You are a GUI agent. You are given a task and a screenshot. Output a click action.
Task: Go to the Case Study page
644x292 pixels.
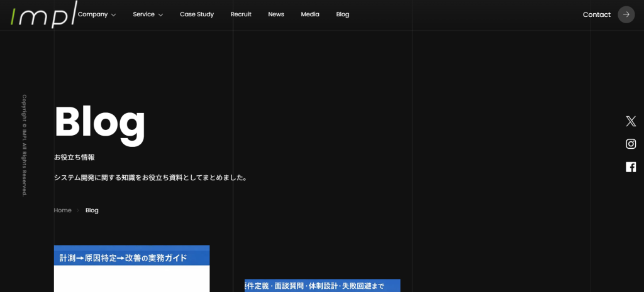(x=197, y=14)
